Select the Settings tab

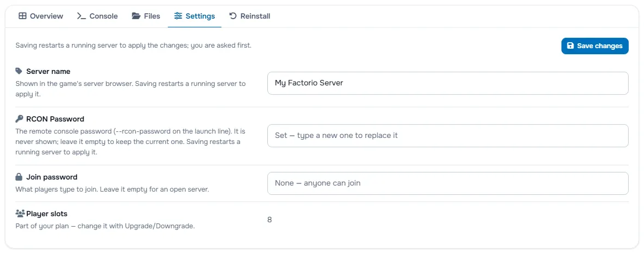[x=195, y=16]
